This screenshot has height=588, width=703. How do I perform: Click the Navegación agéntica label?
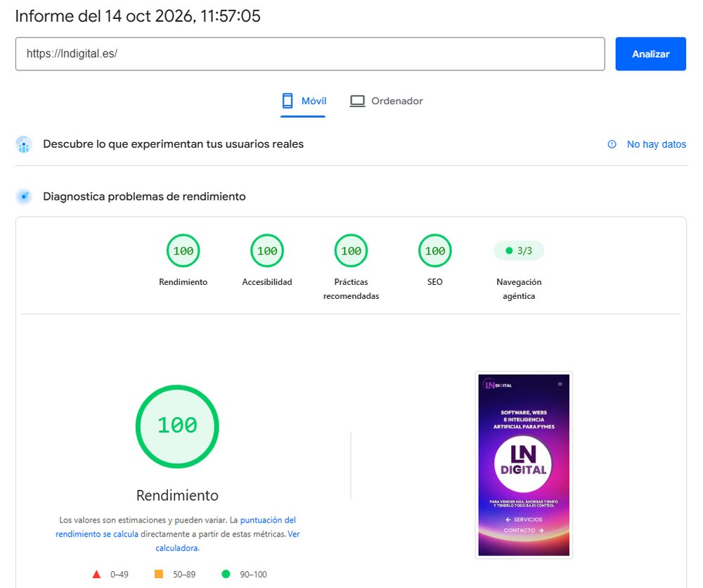519,289
